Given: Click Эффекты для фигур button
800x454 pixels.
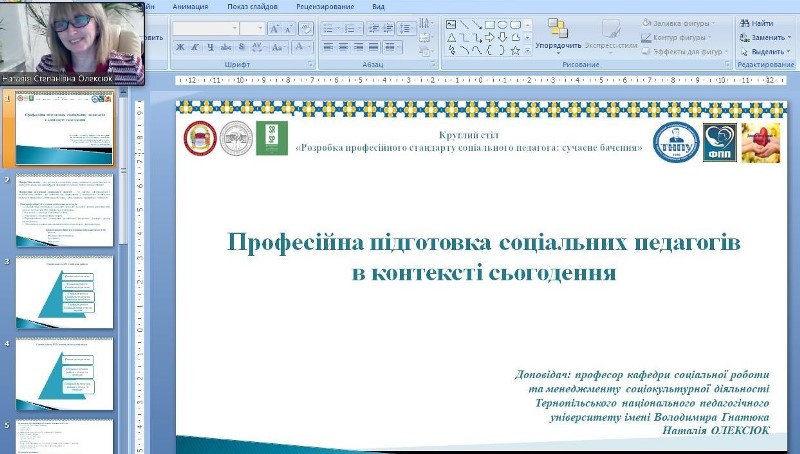Looking at the screenshot, I should pos(685,52).
